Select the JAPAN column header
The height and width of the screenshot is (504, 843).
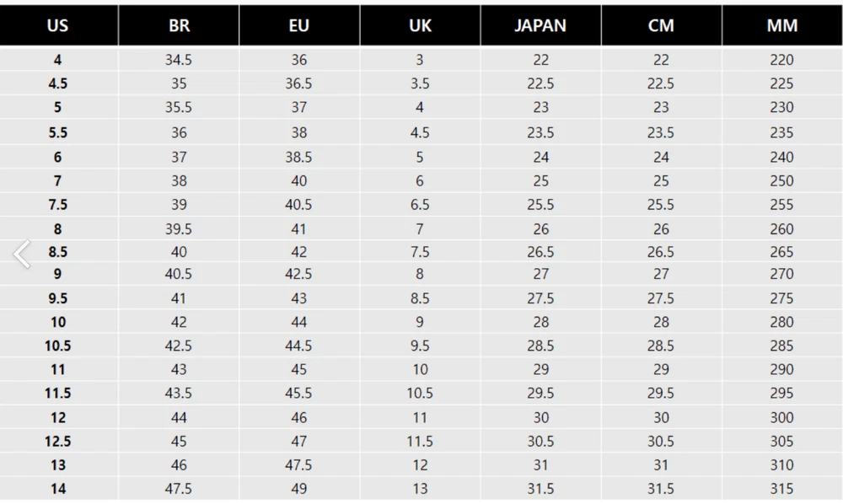click(540, 25)
